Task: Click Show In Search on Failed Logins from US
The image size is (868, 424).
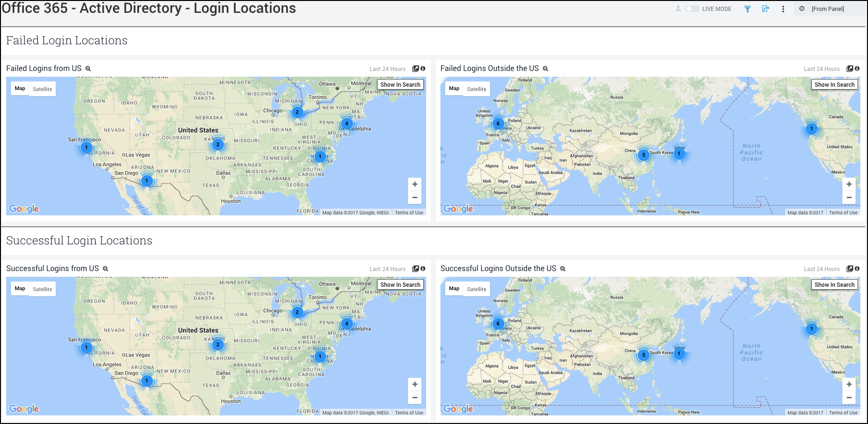Action: [400, 85]
